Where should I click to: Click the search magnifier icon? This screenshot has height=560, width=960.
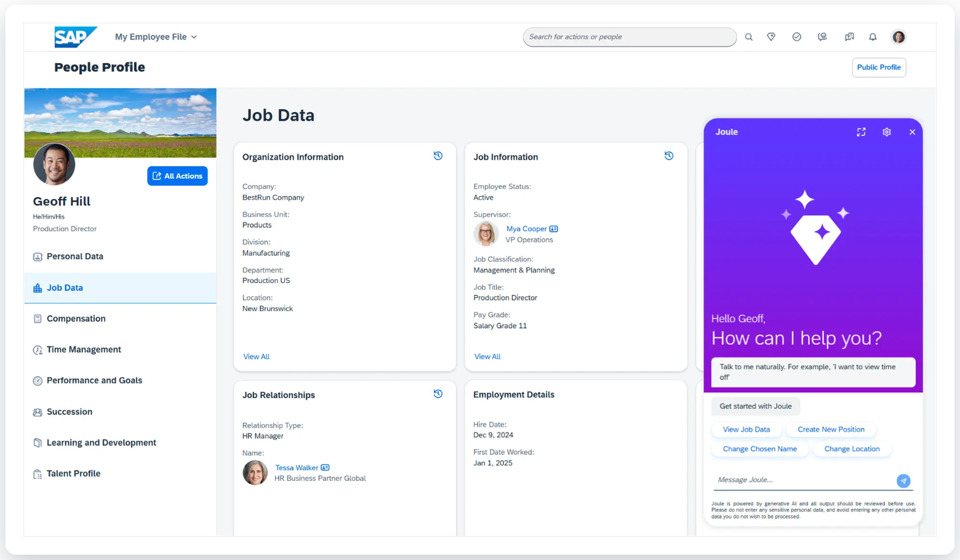tap(749, 37)
